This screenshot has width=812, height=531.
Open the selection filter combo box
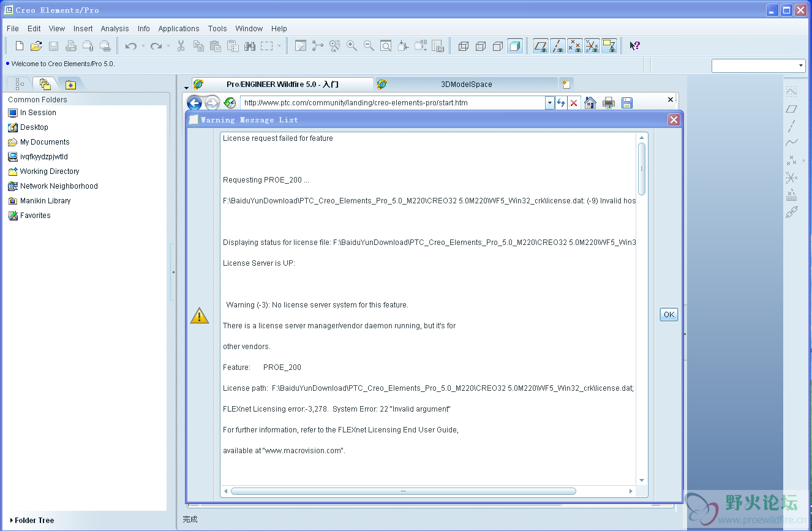pyautogui.click(x=758, y=66)
